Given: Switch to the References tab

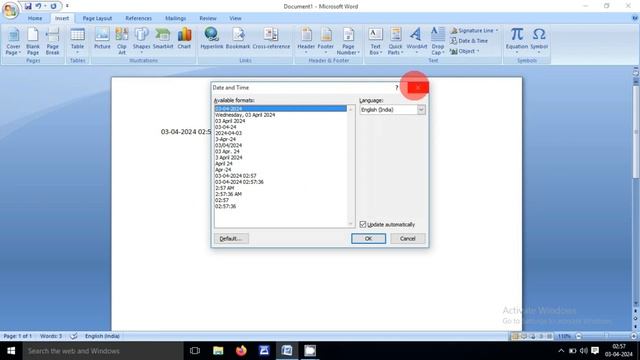Looking at the screenshot, I should point(138,18).
